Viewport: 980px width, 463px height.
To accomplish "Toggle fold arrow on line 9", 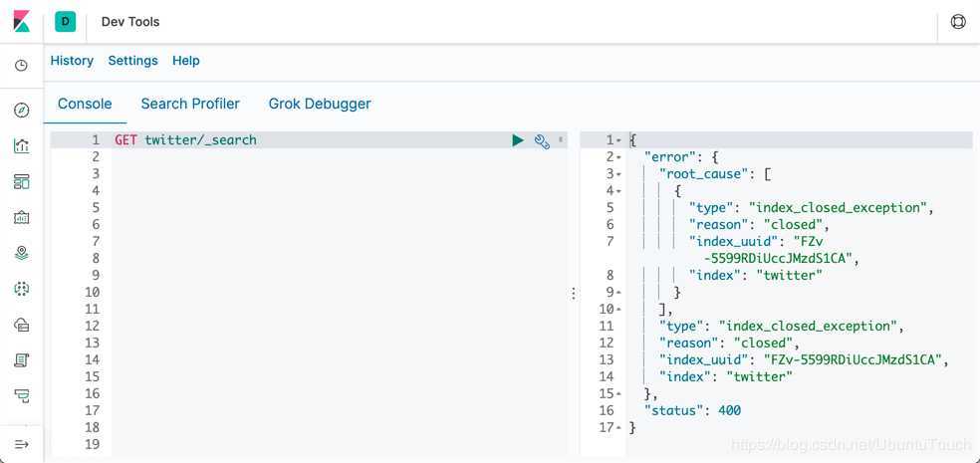I will [618, 293].
